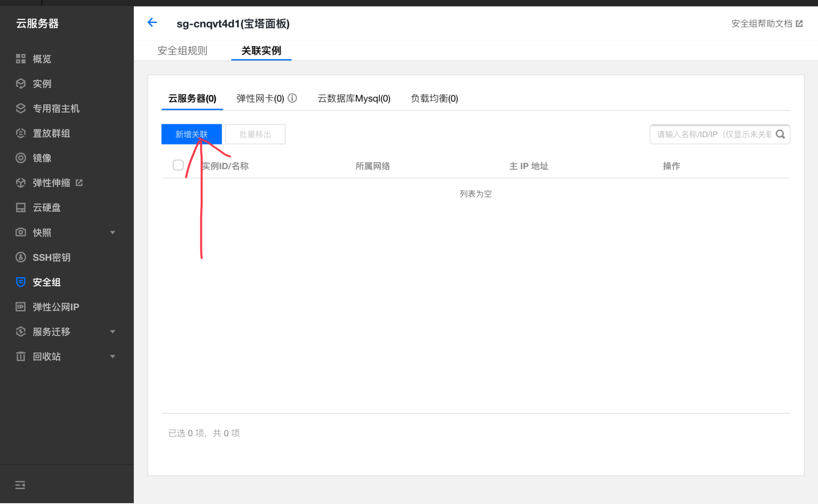The height and width of the screenshot is (504, 818).
Task: Select the 镜像 icon in sidebar
Action: pyautogui.click(x=21, y=158)
